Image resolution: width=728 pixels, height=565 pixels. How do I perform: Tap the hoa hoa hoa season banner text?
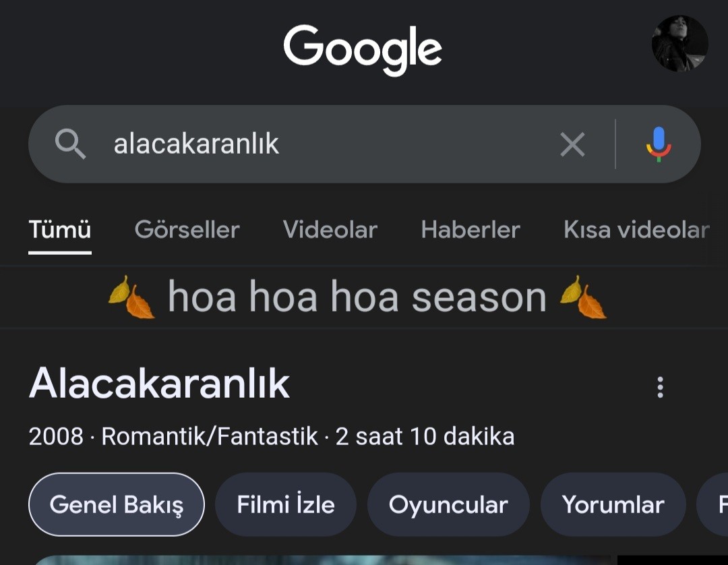tap(357, 297)
